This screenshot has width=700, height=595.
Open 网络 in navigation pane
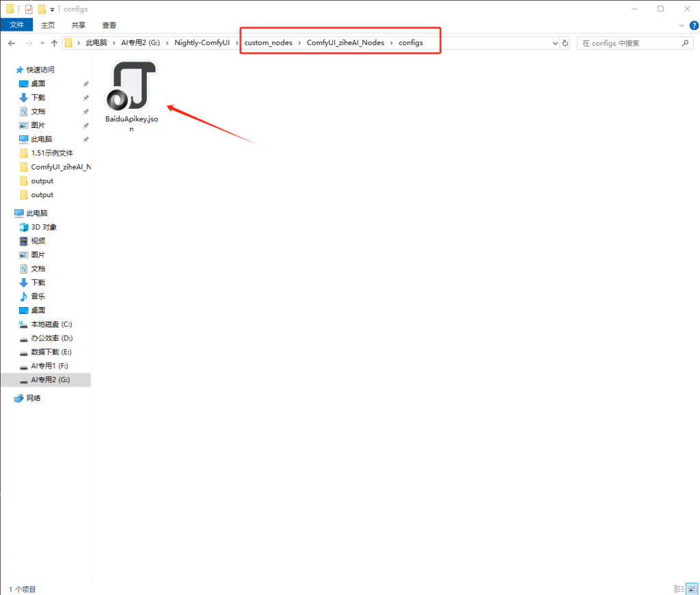click(x=33, y=398)
